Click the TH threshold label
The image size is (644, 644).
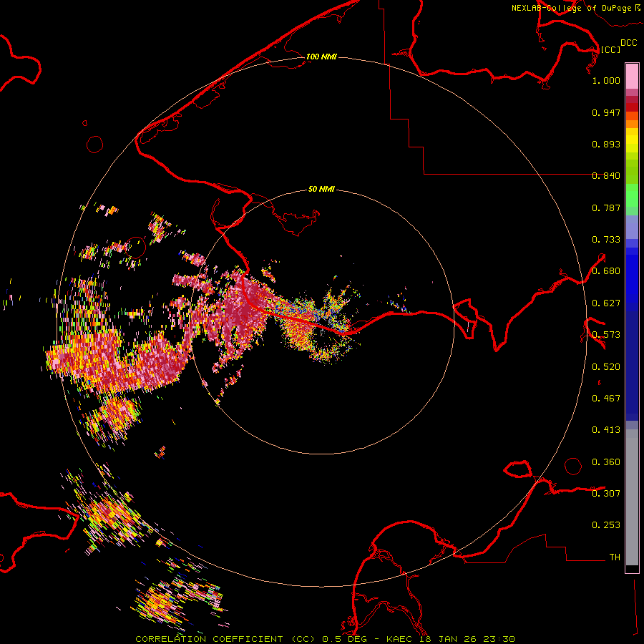coord(614,557)
